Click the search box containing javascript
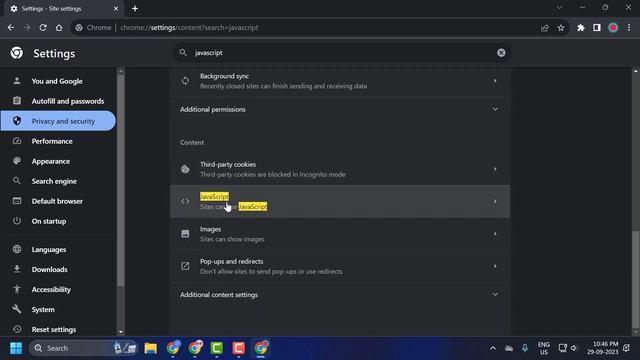The height and width of the screenshot is (360, 640). 342,53
